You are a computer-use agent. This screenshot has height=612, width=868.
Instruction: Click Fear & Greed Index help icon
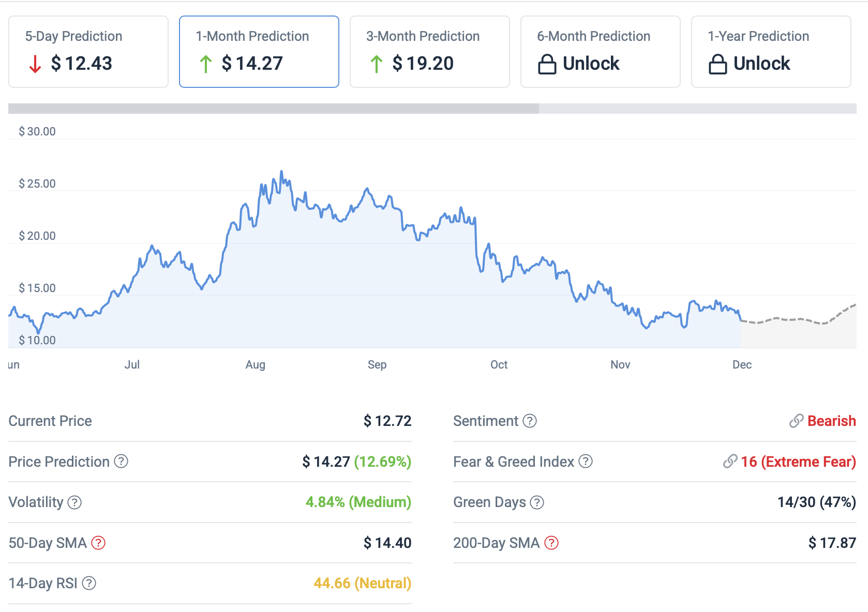pyautogui.click(x=586, y=461)
